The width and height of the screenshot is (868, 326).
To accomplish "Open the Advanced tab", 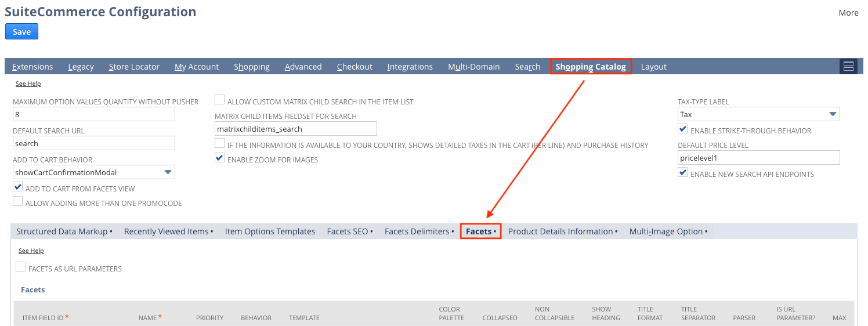I will [303, 67].
